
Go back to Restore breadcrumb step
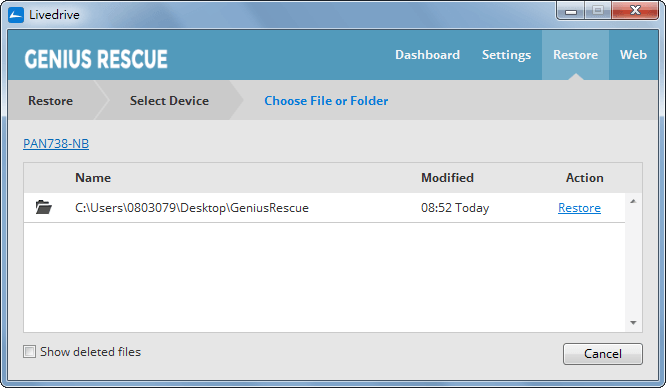coord(51,101)
